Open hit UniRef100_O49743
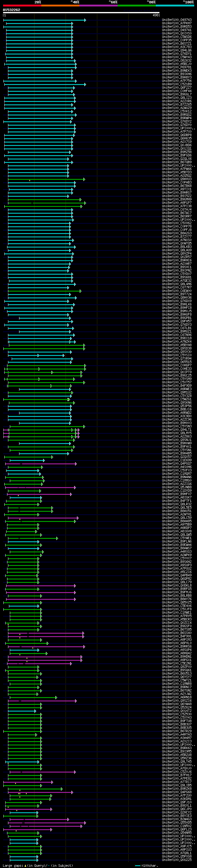 177,20
